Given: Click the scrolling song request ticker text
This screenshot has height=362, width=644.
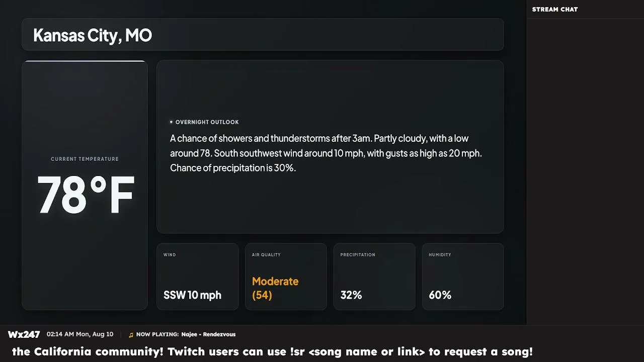Looking at the screenshot, I should (272, 352).
